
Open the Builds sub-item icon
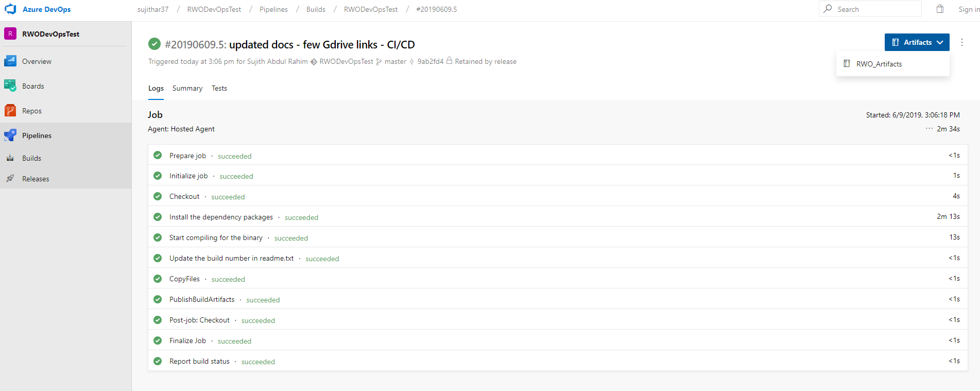pyautogui.click(x=10, y=158)
